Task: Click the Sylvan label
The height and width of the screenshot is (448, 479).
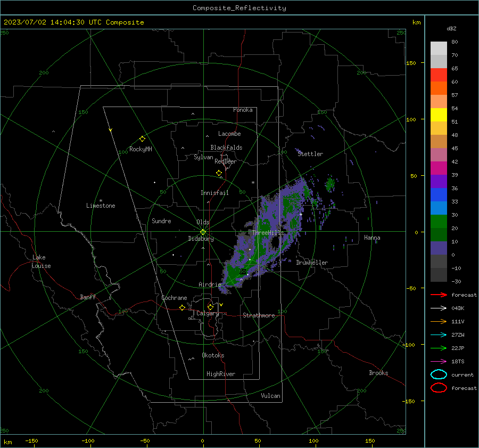Action: [x=203, y=157]
